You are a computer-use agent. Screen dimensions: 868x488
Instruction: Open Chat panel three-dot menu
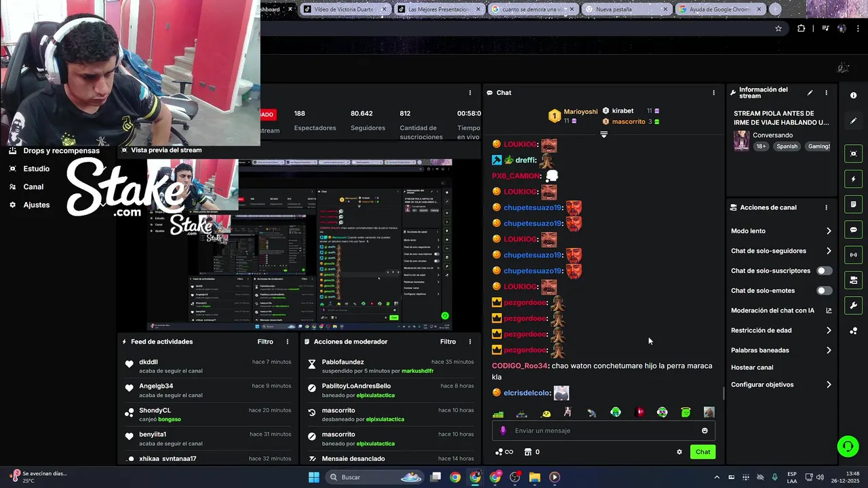click(713, 92)
